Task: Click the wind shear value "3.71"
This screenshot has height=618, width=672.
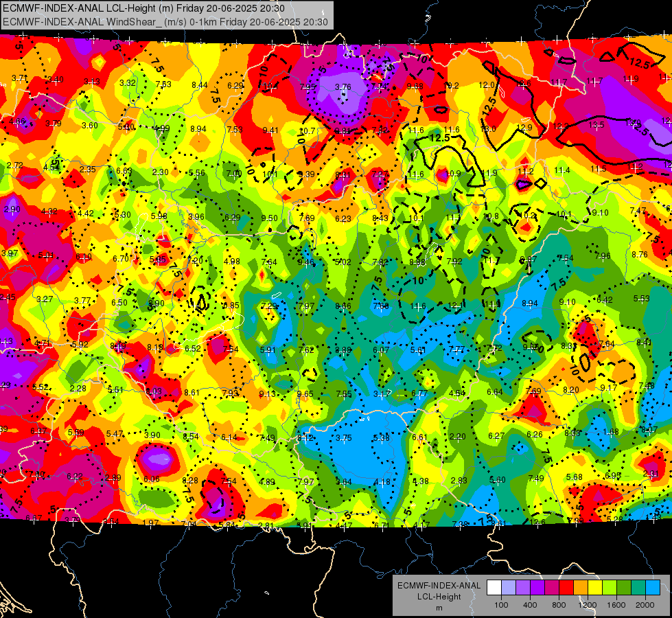Action: pos(19,78)
